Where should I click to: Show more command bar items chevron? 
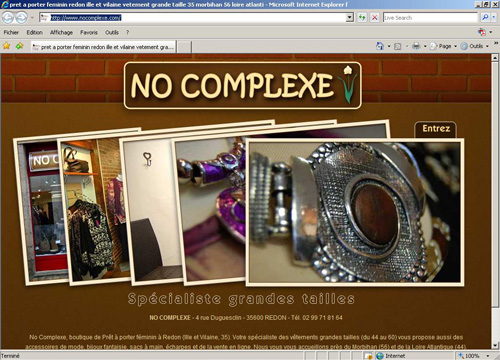click(496, 43)
